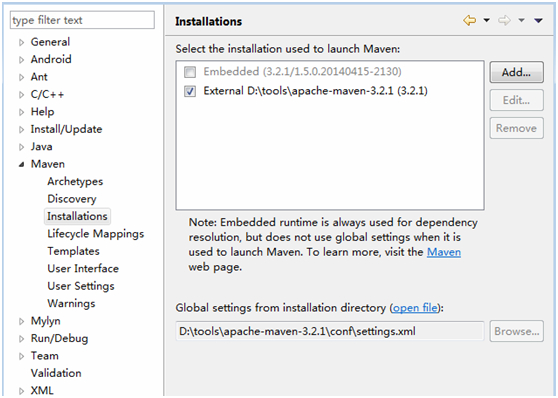The width and height of the screenshot is (558, 398).
Task: Expand the XML tree node
Action: tap(21, 391)
